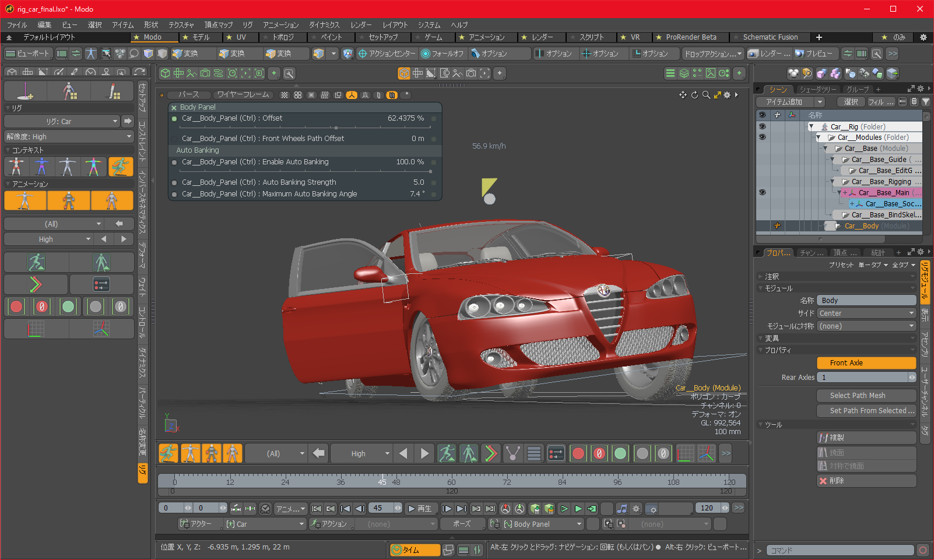Toggle the Offset channel key dot
Image resolution: width=934 pixels, height=560 pixels.
point(174,118)
